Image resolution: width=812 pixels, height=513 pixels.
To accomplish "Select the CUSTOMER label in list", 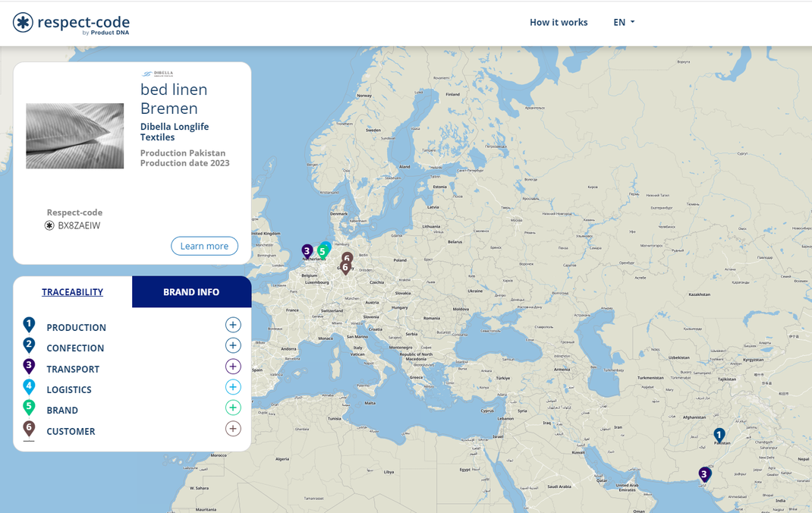I will [71, 431].
